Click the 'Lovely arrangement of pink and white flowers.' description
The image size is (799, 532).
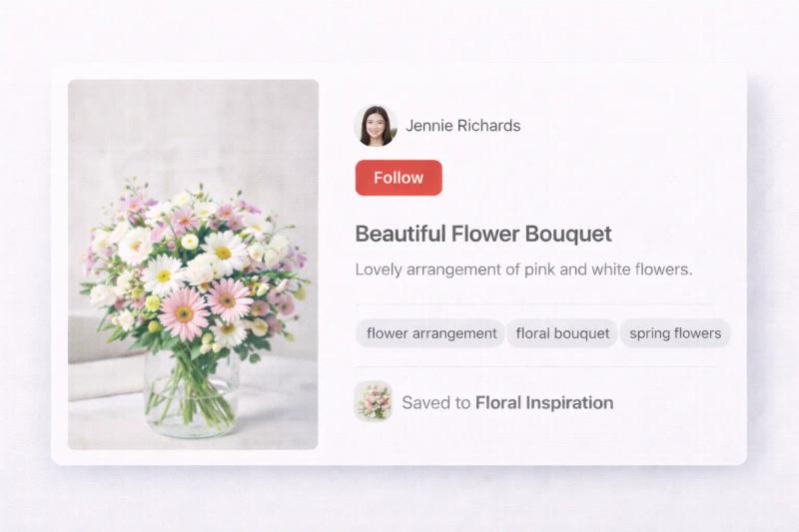click(523, 269)
